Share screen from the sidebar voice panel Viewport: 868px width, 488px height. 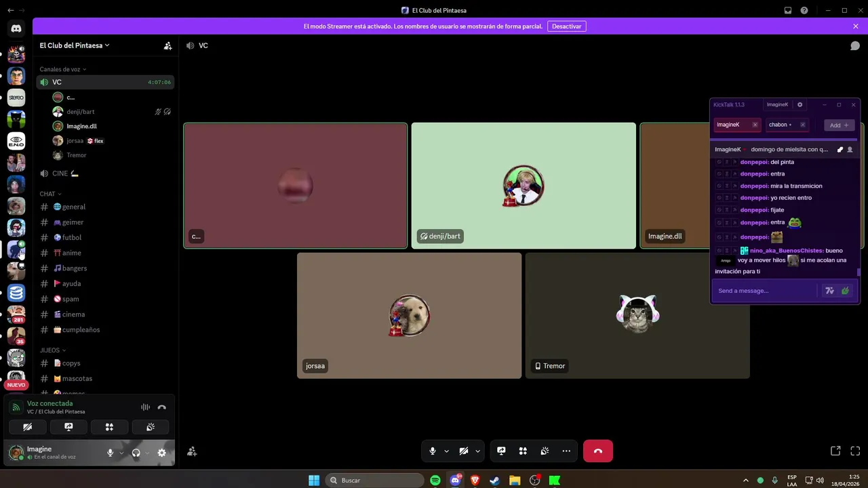click(x=68, y=427)
